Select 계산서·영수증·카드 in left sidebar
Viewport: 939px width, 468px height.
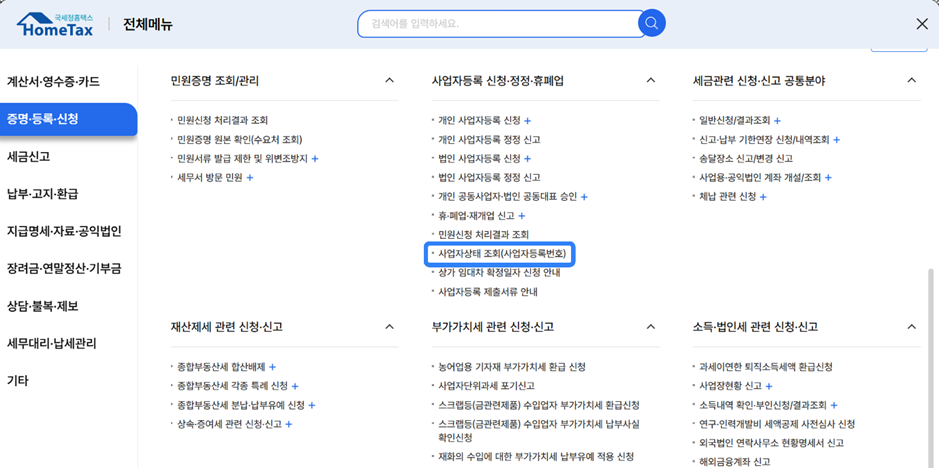(53, 82)
